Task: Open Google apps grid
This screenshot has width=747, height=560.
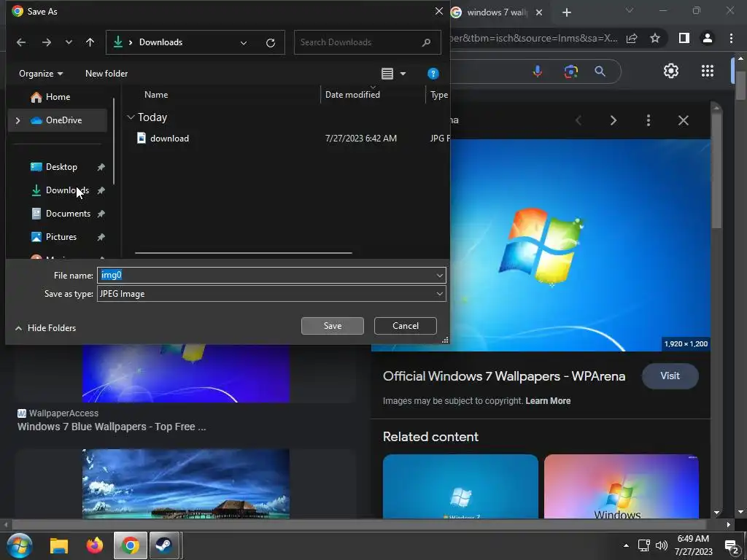Action: click(x=708, y=71)
